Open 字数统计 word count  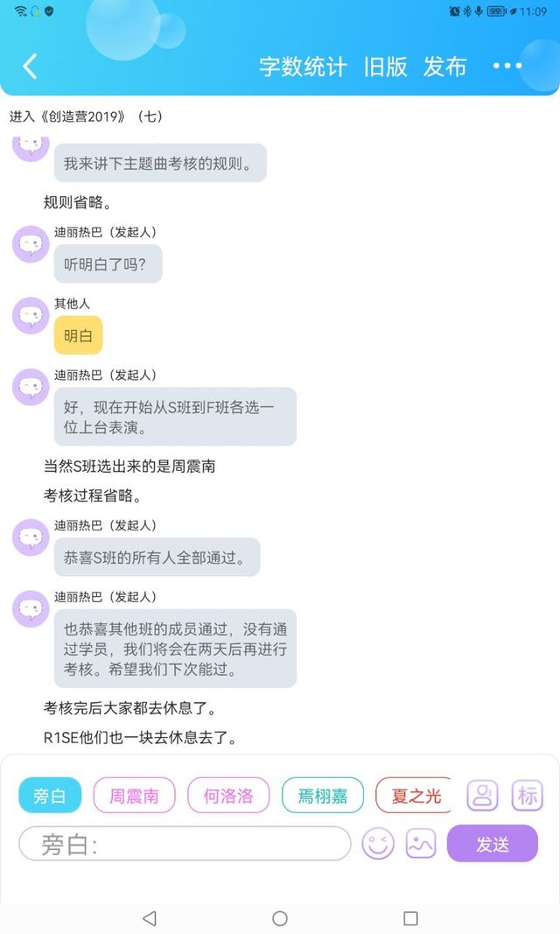coord(303,67)
